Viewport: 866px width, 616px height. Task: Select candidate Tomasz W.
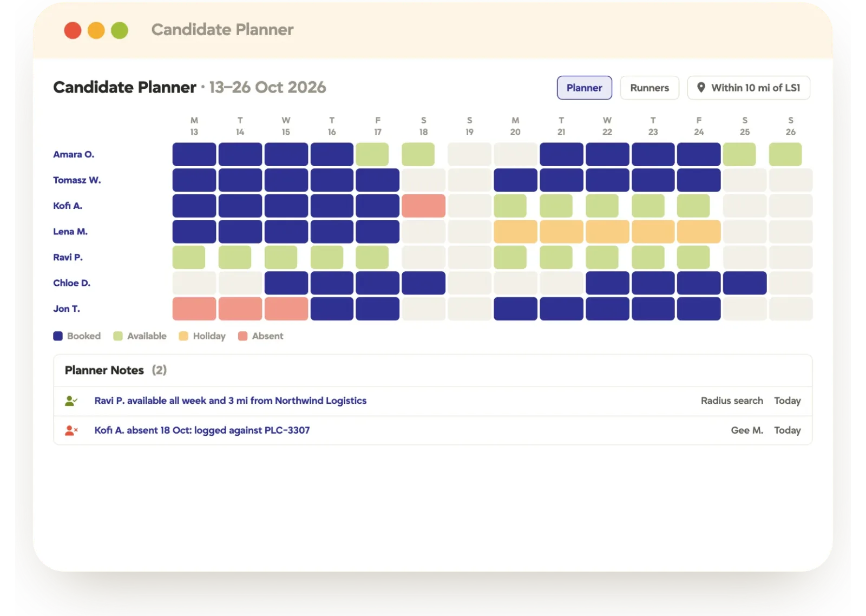tap(77, 180)
